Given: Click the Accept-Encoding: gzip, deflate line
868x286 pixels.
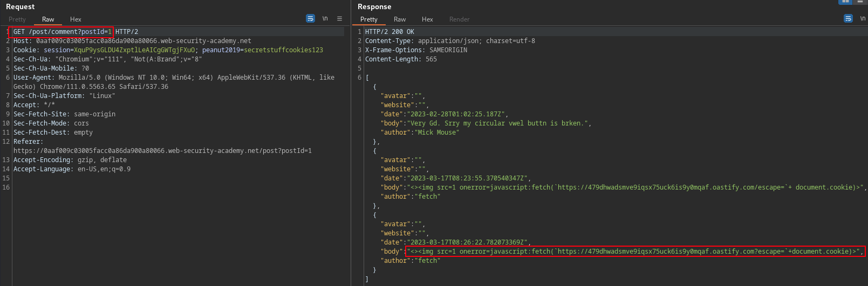Looking at the screenshot, I should pos(70,160).
